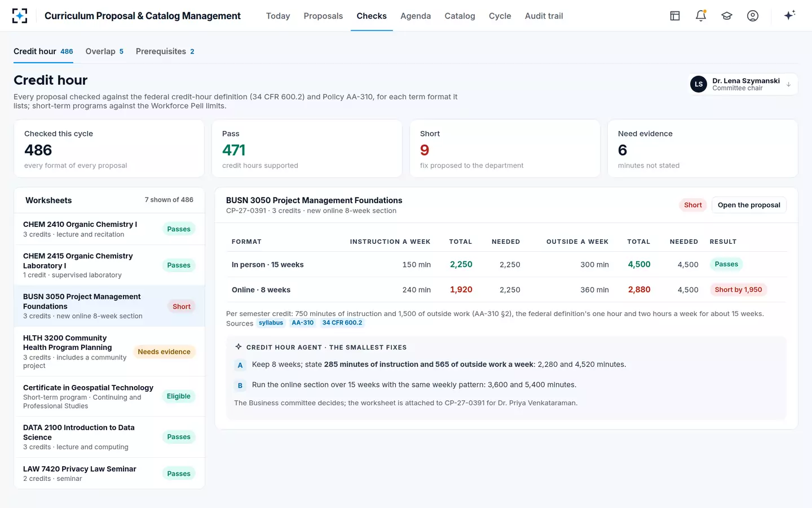Screen dimensions: 812x508
Task: Open the 34 CFR 600.2 source chip
Action: coord(342,323)
